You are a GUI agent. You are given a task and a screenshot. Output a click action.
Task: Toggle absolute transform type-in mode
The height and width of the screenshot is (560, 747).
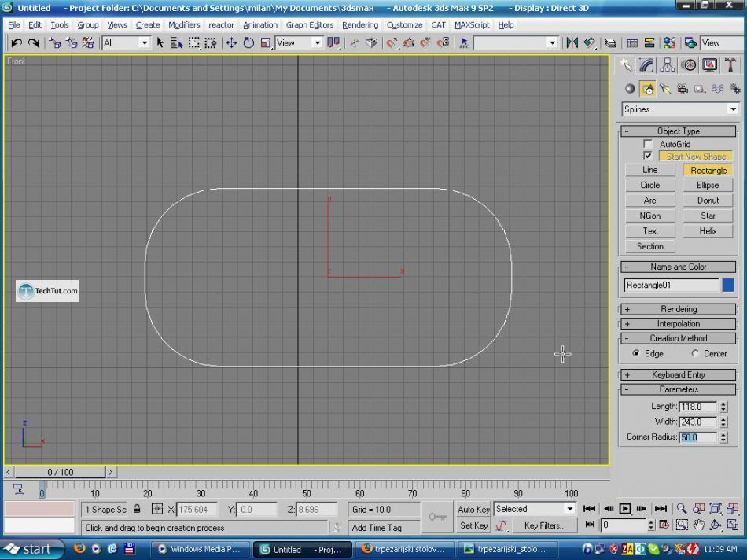point(157,509)
